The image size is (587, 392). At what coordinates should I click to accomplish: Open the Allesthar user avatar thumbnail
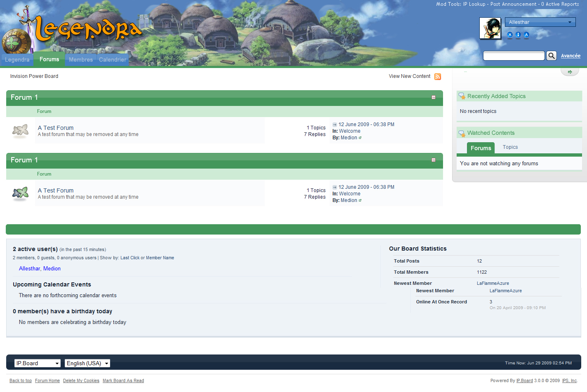(490, 28)
